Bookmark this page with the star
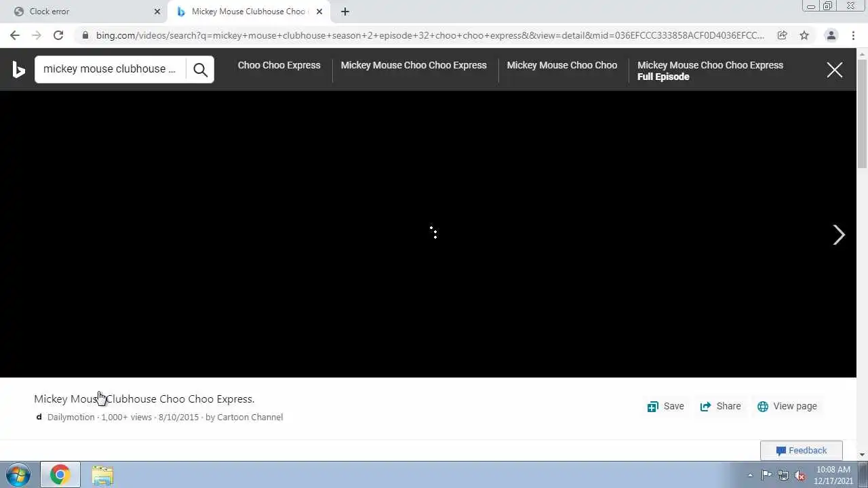868x488 pixels. point(804,35)
